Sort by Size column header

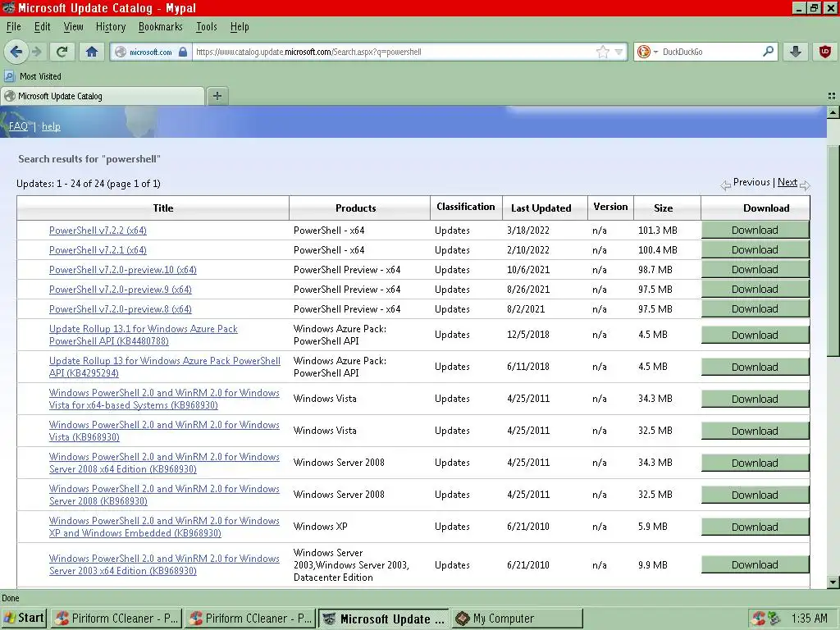pyautogui.click(x=663, y=208)
